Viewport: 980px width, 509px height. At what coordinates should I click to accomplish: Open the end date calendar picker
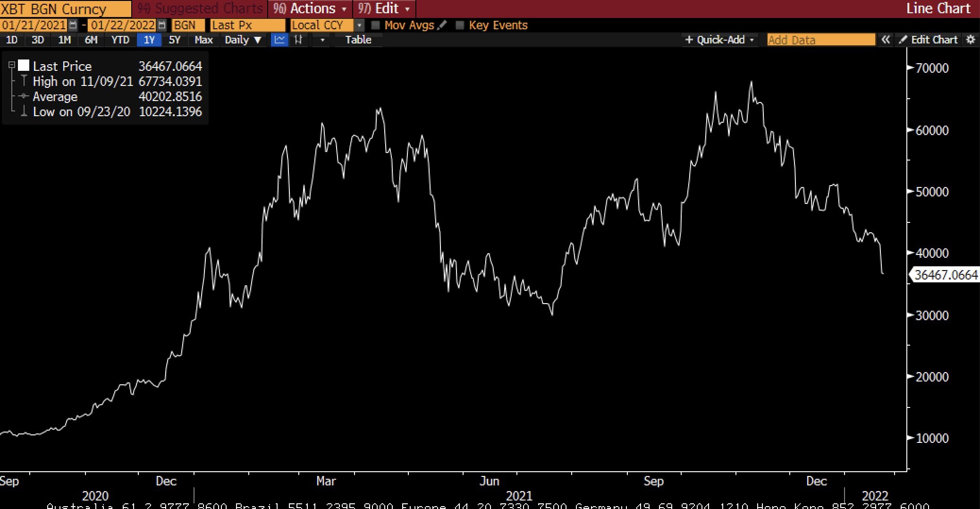[161, 25]
